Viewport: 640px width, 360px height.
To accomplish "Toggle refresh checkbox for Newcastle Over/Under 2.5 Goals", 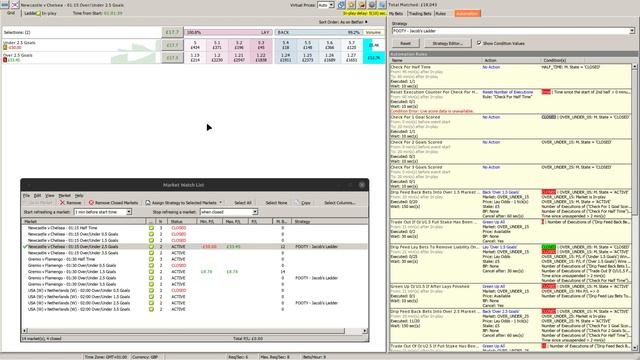I will 151,247.
